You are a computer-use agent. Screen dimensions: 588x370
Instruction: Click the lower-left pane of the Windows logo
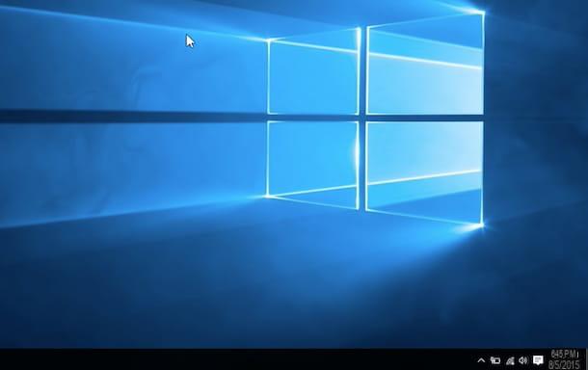point(313,162)
